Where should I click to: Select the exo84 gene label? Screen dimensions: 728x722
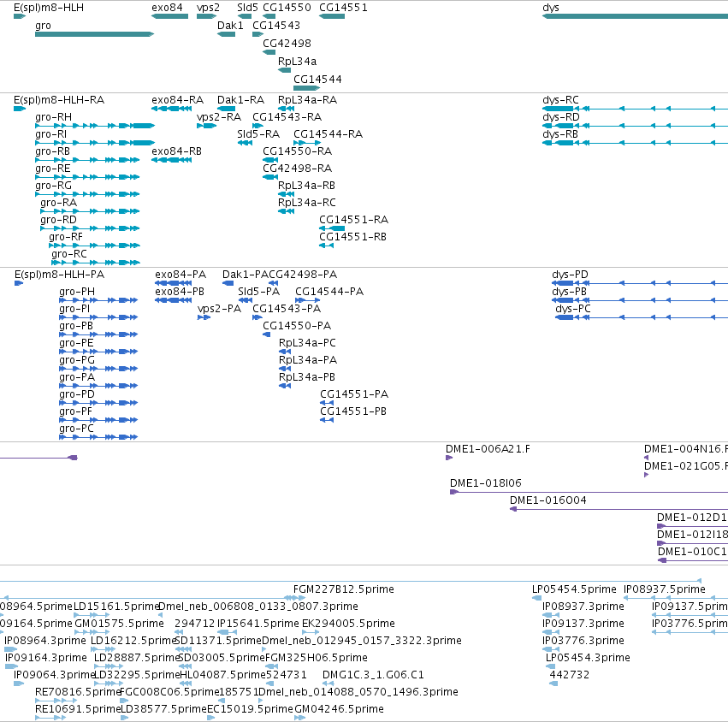(x=167, y=8)
